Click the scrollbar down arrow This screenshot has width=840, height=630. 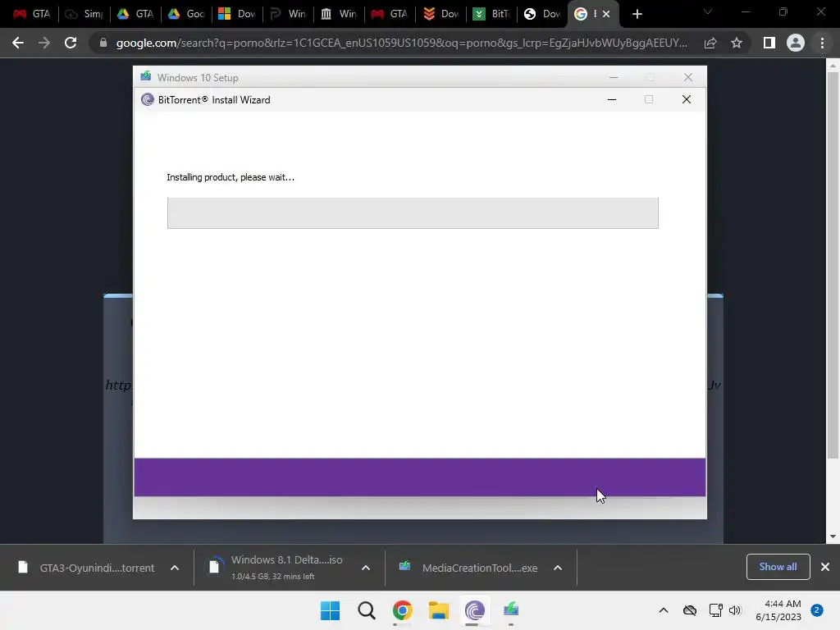[833, 536]
